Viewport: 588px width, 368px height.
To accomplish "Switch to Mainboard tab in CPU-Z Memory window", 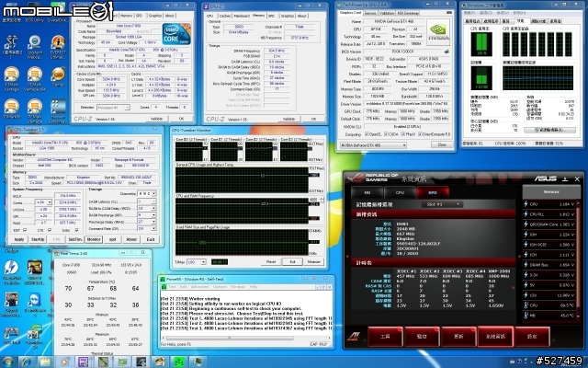I will point(242,16).
